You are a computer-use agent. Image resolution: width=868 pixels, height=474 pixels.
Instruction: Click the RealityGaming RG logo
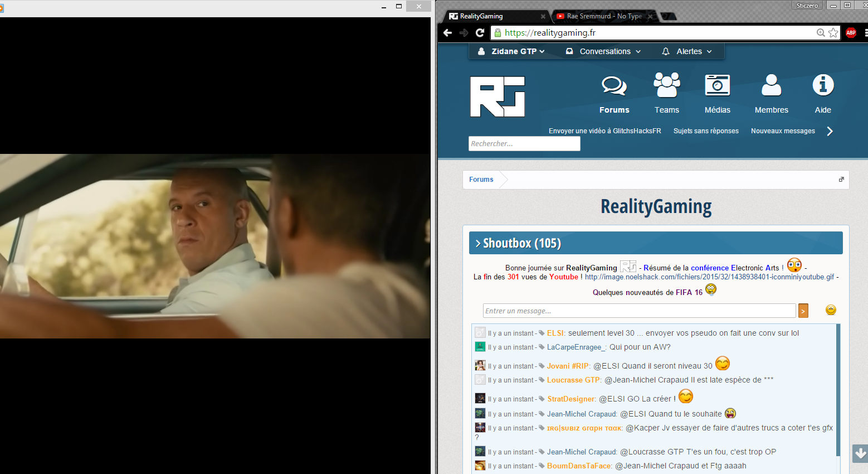tap(498, 96)
